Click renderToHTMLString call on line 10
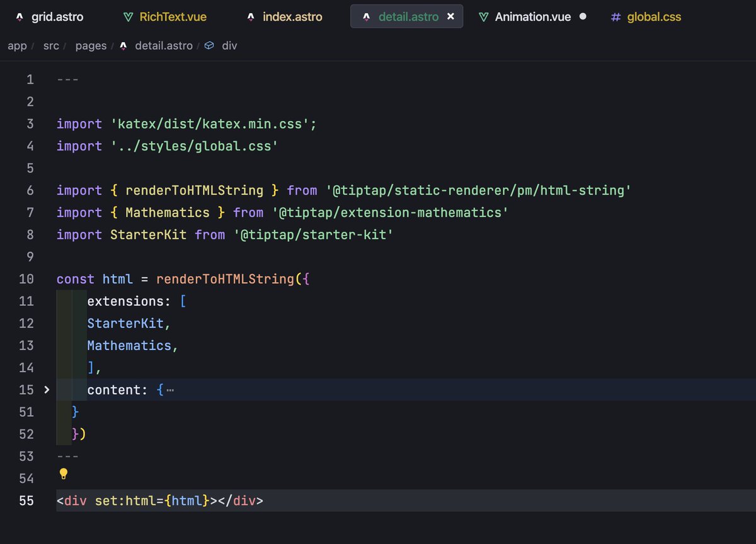 click(x=226, y=279)
